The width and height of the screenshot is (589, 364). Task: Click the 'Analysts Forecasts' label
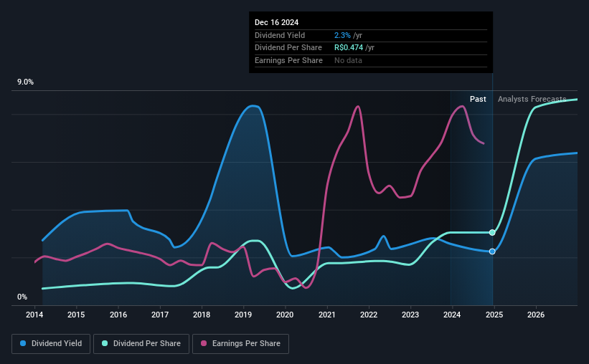[x=532, y=99]
